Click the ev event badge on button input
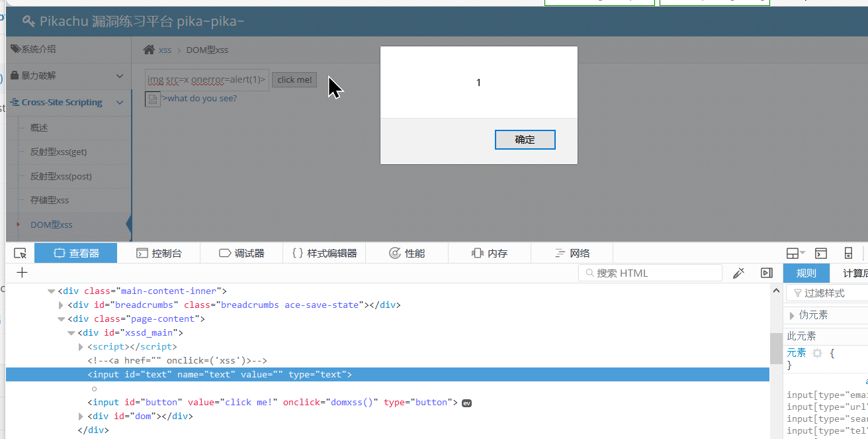 (x=466, y=403)
